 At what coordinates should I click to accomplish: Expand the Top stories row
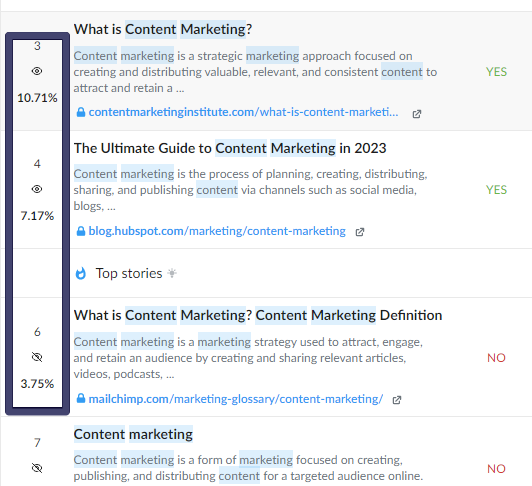[266, 273]
